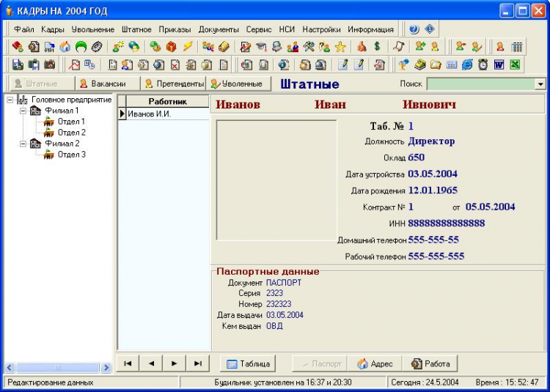Go to the next record
The height and width of the screenshot is (392, 550).
pyautogui.click(x=175, y=363)
